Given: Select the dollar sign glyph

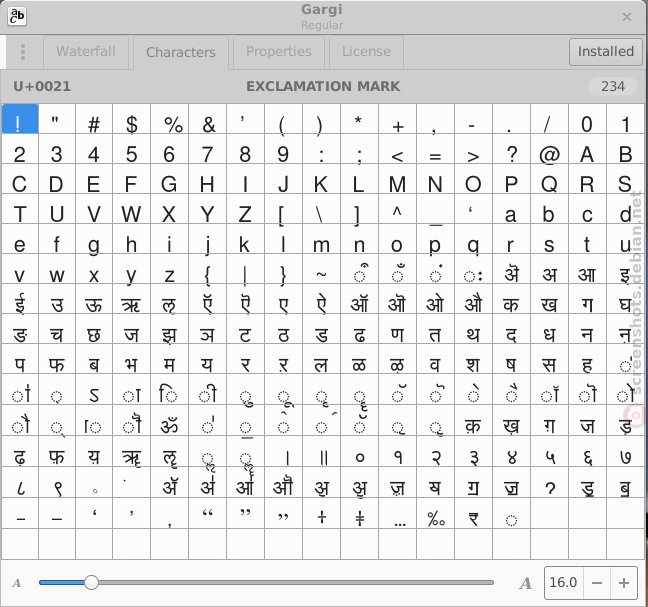Looking at the screenshot, I should pos(132,119).
